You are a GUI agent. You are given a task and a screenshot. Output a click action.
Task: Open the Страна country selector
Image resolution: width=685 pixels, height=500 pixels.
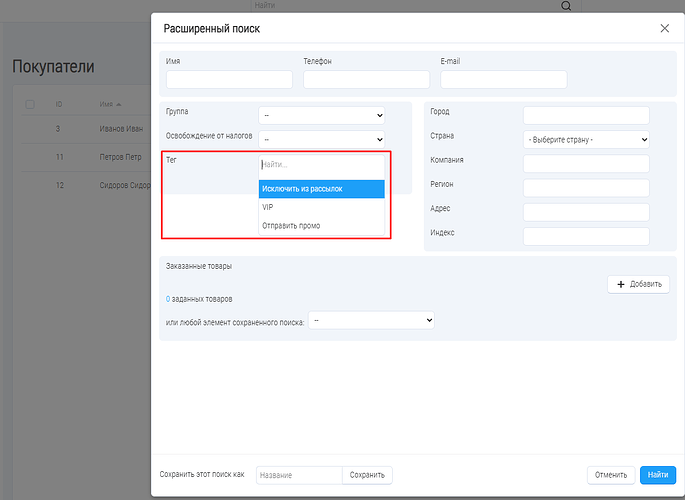(x=586, y=139)
